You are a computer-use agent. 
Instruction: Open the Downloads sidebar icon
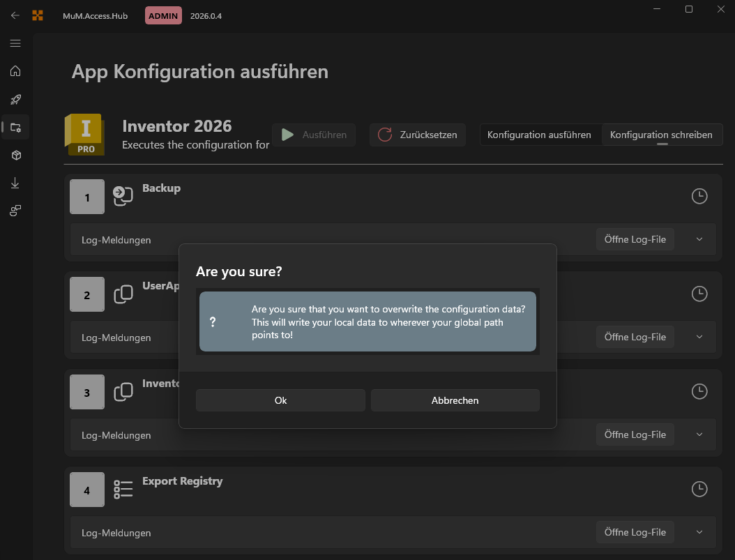[x=15, y=183]
